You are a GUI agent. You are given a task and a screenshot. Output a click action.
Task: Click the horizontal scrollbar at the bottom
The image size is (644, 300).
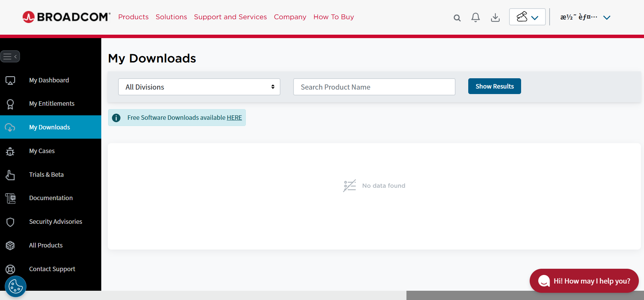pos(203,295)
